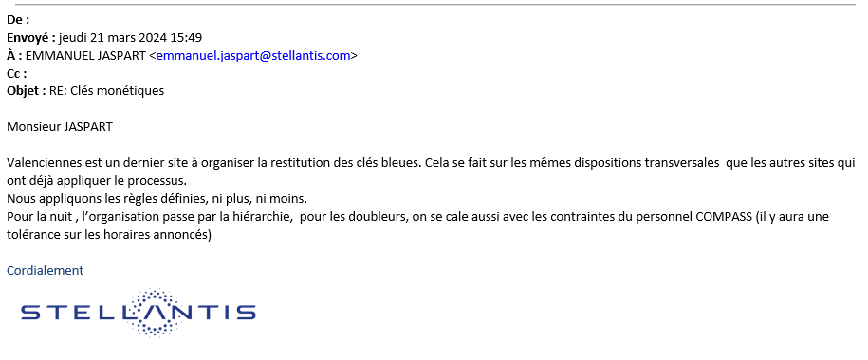Image resolution: width=868 pixels, height=360 pixels.
Task: Click the empty "Cc :" field label
Action: tap(17, 73)
